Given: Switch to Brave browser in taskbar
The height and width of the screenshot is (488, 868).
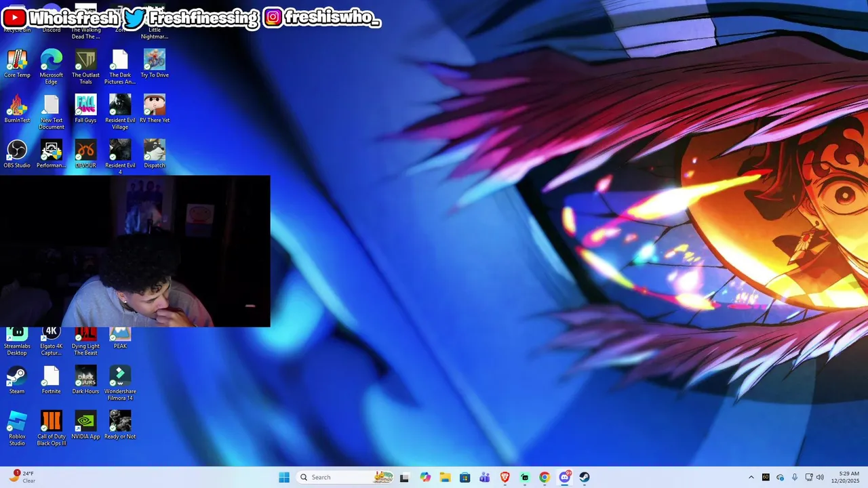Looking at the screenshot, I should coord(505,477).
